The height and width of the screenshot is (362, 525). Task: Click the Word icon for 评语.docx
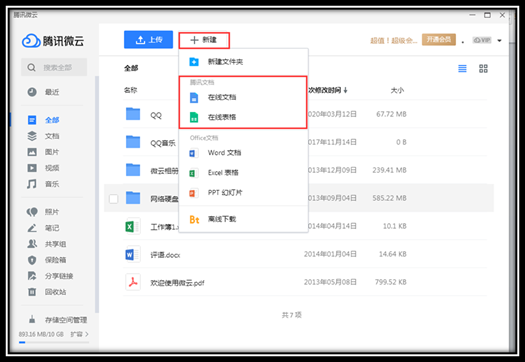click(133, 255)
